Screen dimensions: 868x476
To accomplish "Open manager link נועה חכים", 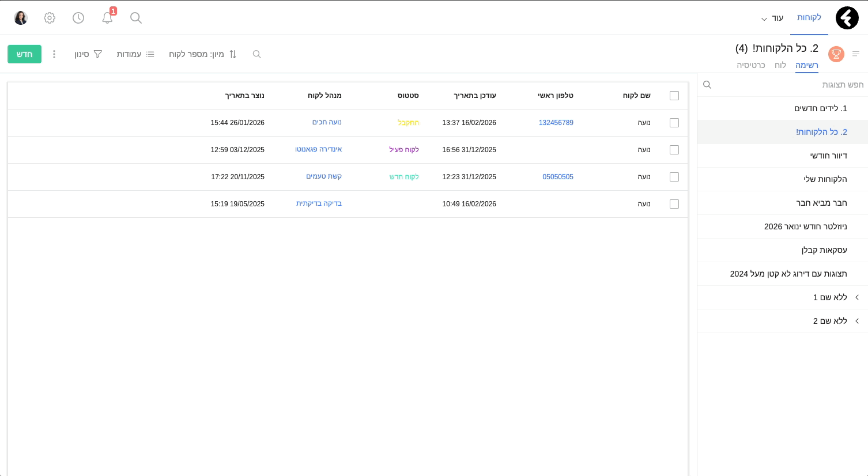I will point(327,122).
